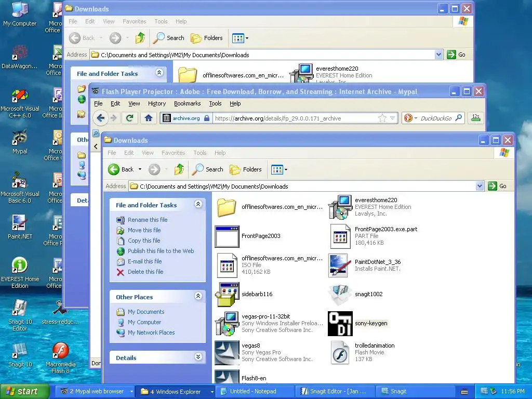Expand address dropdown in front Downloads window
532x399 pixels.
point(480,186)
